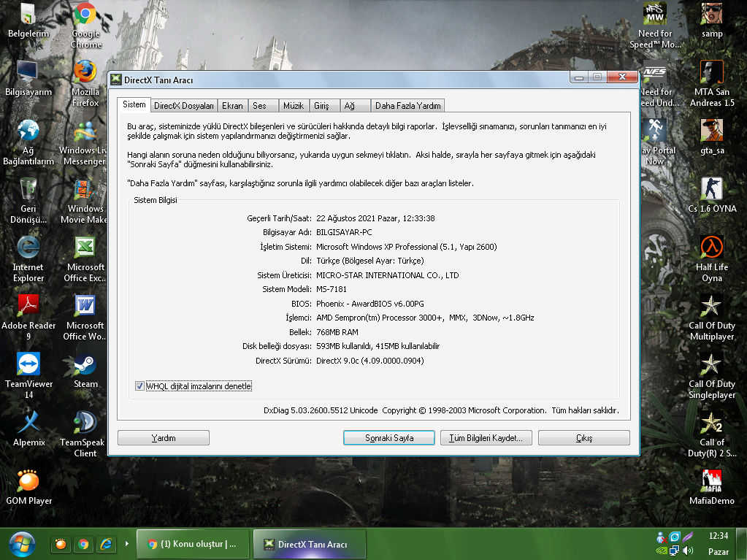This screenshot has height=560, width=747.
Task: Click Sonraki Sayfa button
Action: tap(389, 437)
